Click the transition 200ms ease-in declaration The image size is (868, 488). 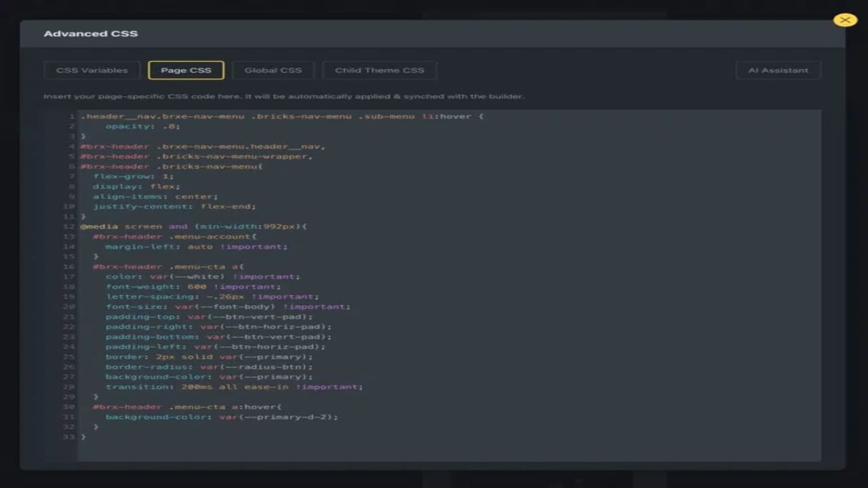tap(234, 387)
